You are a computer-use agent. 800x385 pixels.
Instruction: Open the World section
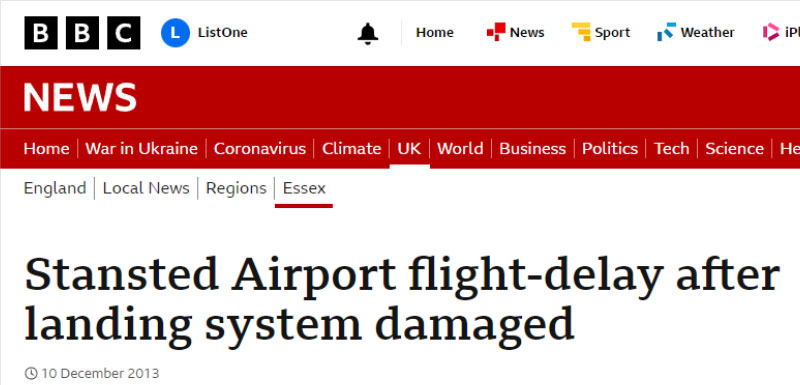460,148
